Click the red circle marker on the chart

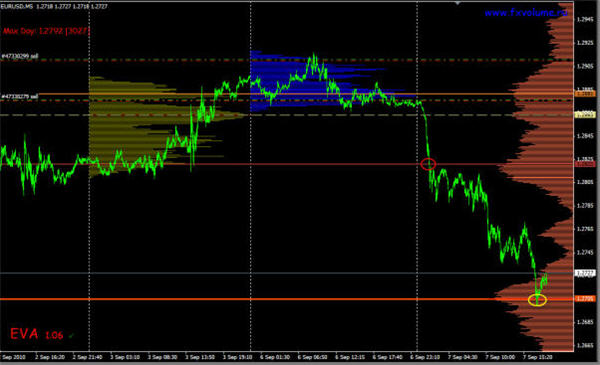click(428, 164)
